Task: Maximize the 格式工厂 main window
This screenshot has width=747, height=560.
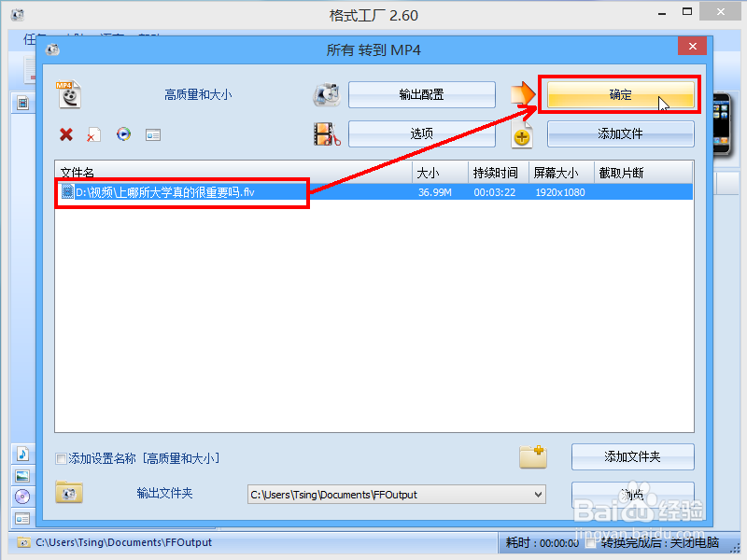Action: coord(687,12)
